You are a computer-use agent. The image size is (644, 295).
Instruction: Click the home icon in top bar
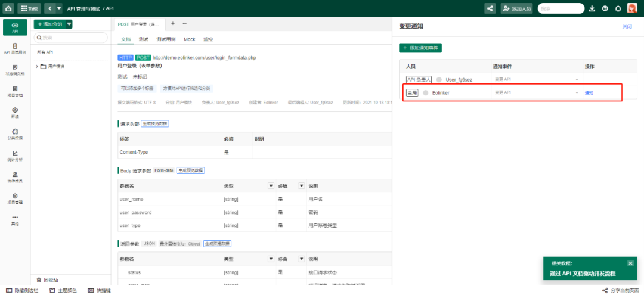(x=8, y=8)
